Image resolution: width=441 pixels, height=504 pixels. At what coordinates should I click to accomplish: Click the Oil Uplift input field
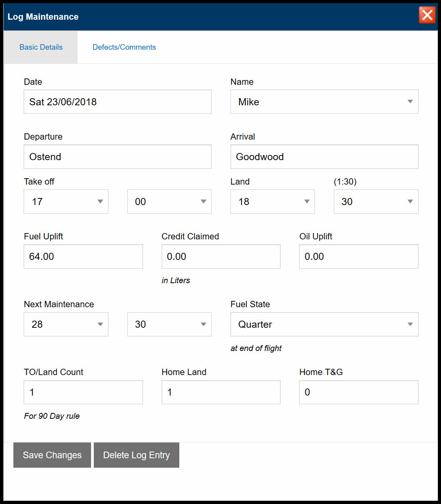[x=359, y=256]
